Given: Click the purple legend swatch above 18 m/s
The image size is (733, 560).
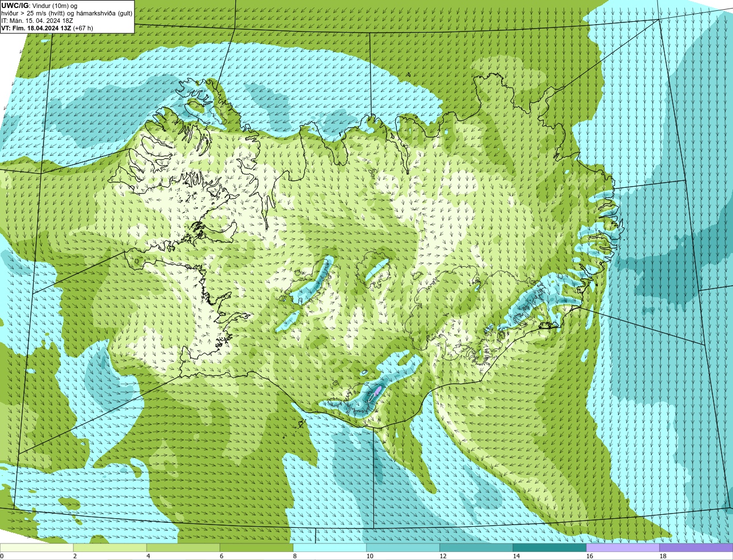Looking at the screenshot, I should pyautogui.click(x=696, y=548).
